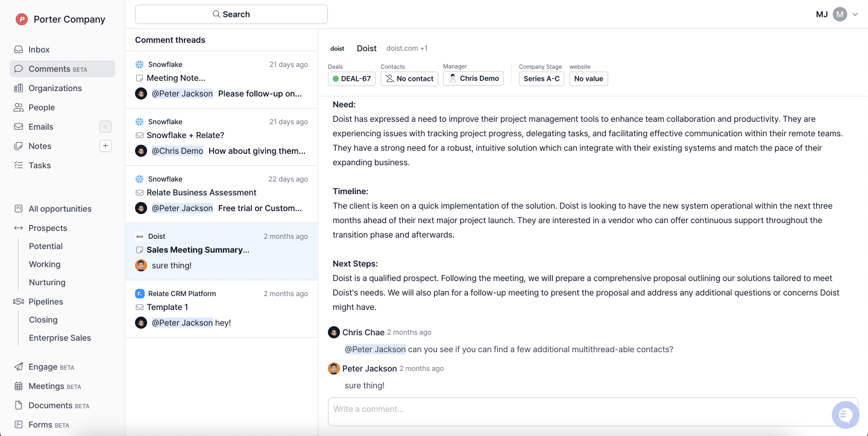Viewport: 868px width, 436px height.
Task: Open the Snowflake + Relate? thread
Action: tap(221, 137)
